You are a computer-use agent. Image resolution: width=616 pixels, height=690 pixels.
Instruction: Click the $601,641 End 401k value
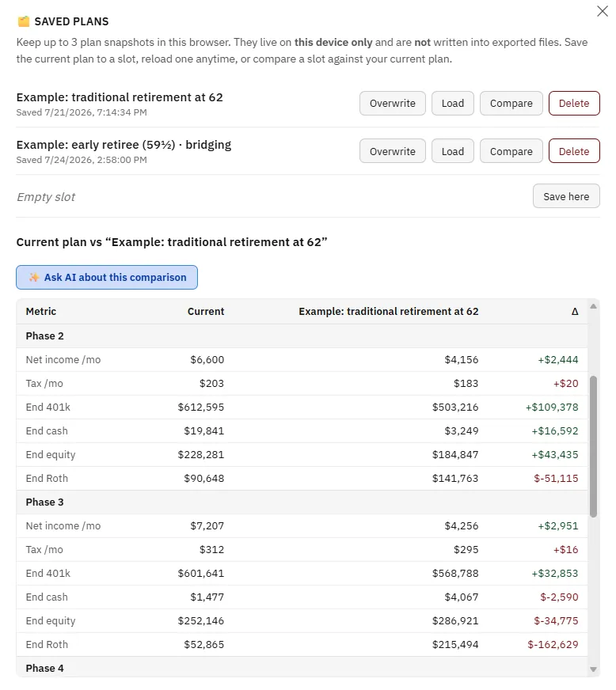coord(201,574)
